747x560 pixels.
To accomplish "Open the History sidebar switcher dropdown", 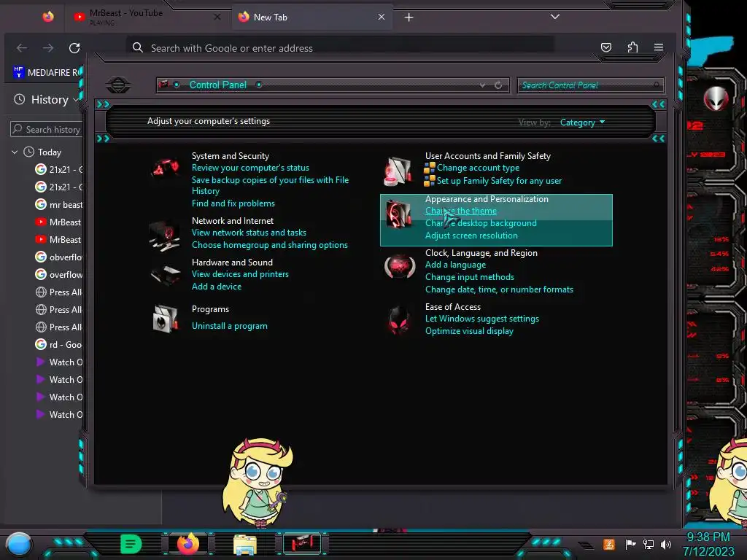I will [47, 99].
